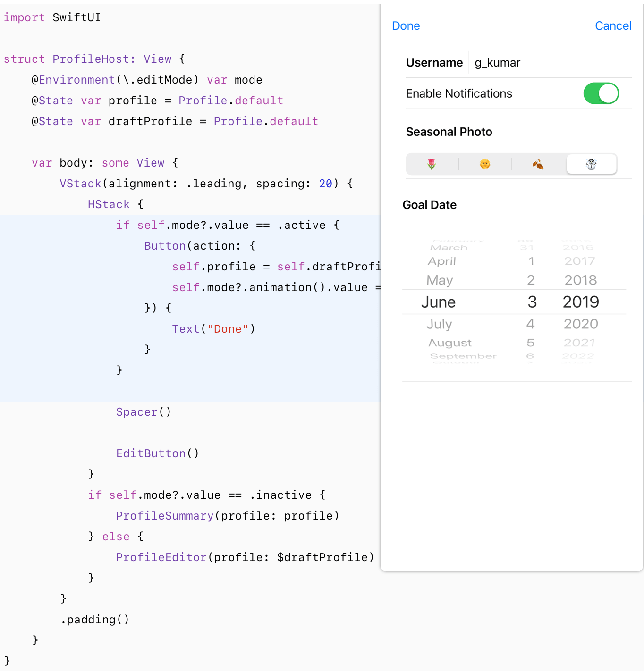Select day 2 in the date picker
Image resolution: width=644 pixels, height=671 pixels.
click(531, 280)
